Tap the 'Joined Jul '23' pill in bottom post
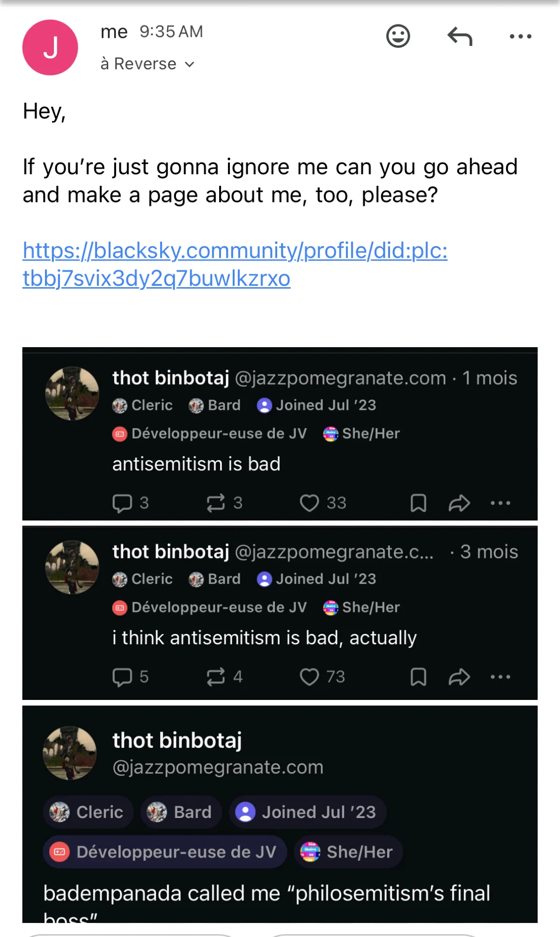 click(x=307, y=812)
